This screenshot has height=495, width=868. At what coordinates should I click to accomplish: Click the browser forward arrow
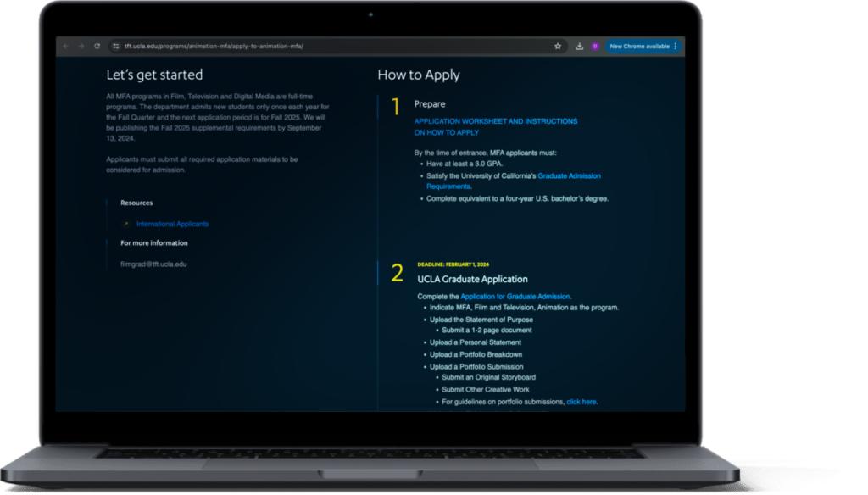click(81, 47)
